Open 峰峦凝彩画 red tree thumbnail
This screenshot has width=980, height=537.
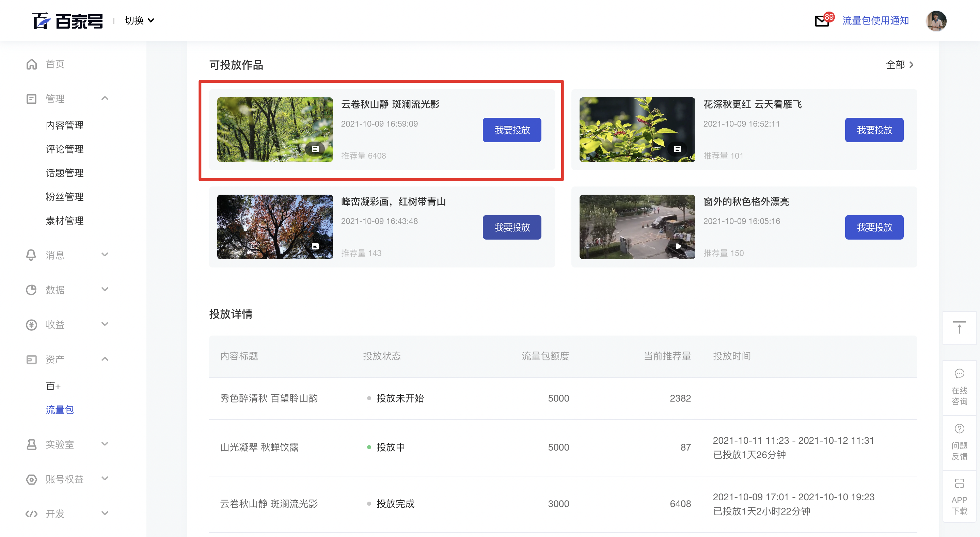point(275,227)
